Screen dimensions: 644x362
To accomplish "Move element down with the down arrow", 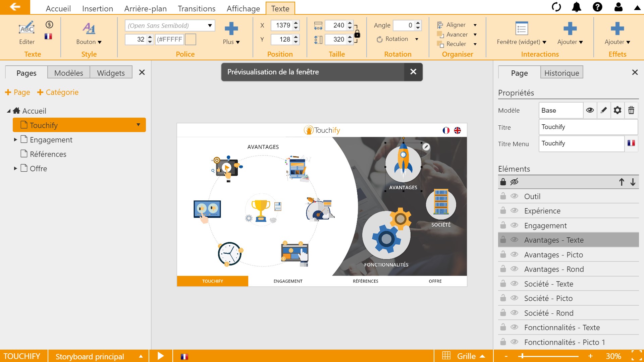I will [x=633, y=182].
